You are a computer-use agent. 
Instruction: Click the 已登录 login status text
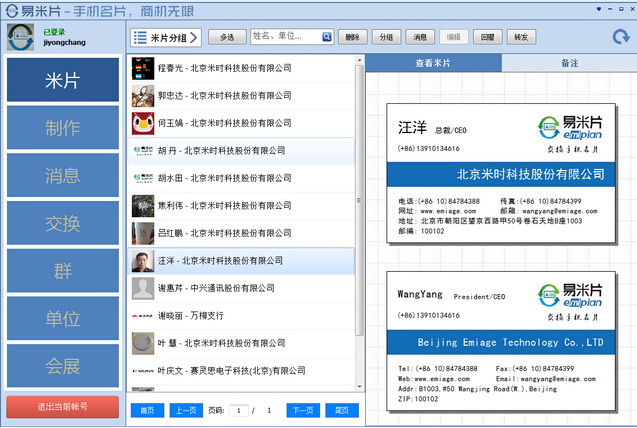54,32
